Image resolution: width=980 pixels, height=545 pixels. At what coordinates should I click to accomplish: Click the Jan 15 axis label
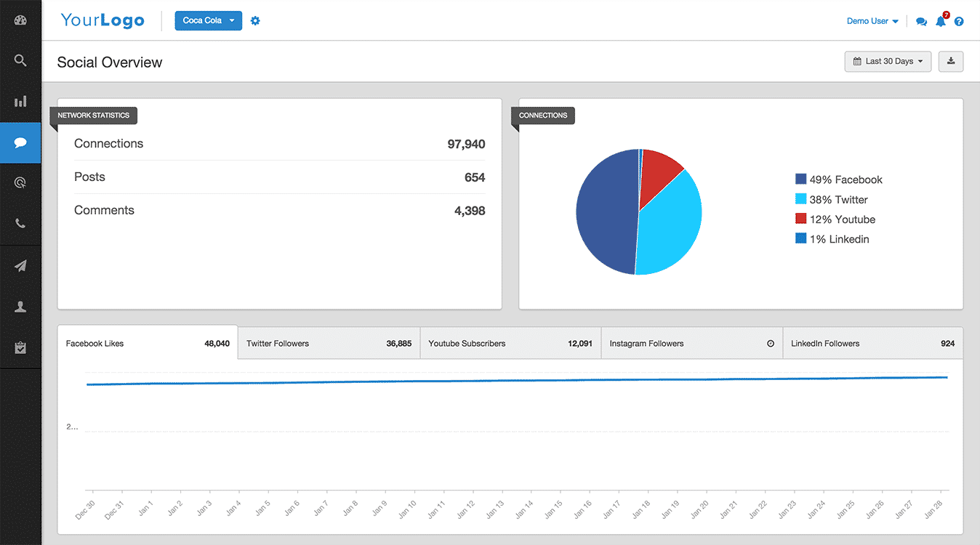point(553,509)
